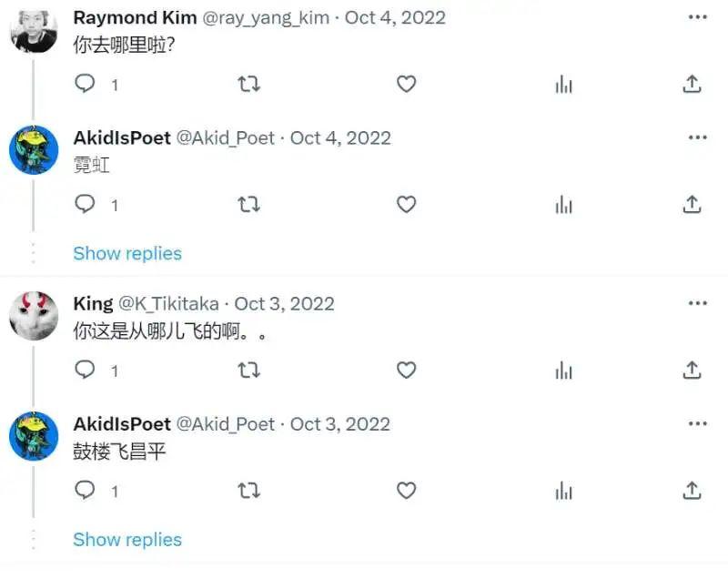Open more options on the "霓虹" reply
The height and width of the screenshot is (579, 728).
698,137
